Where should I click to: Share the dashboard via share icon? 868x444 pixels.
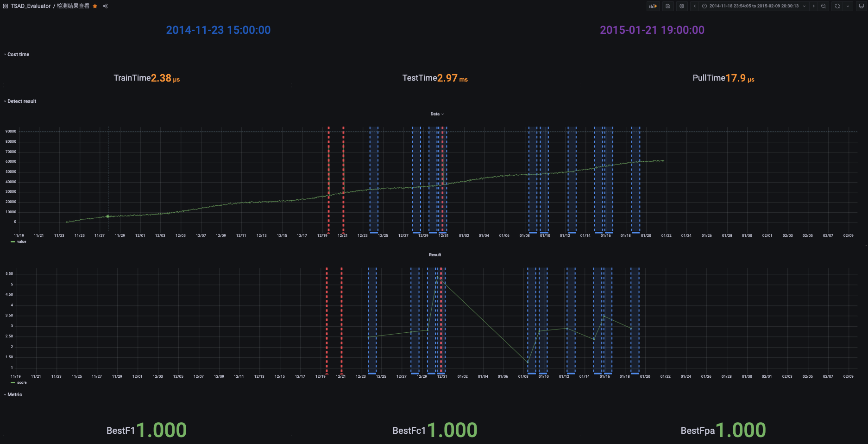(x=105, y=6)
